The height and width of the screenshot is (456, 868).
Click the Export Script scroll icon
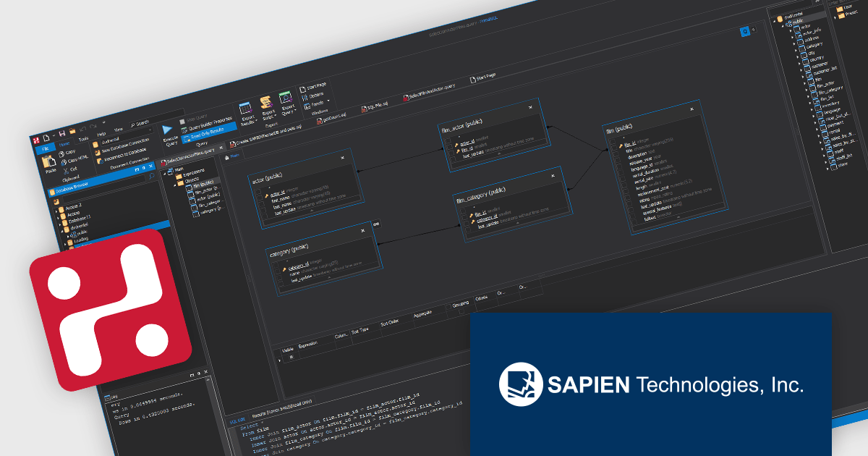(x=266, y=101)
